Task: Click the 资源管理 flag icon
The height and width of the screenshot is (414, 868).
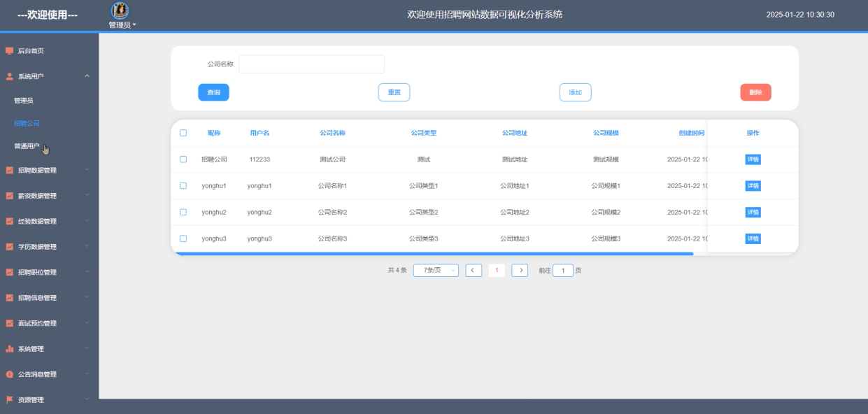Action: tap(10, 400)
